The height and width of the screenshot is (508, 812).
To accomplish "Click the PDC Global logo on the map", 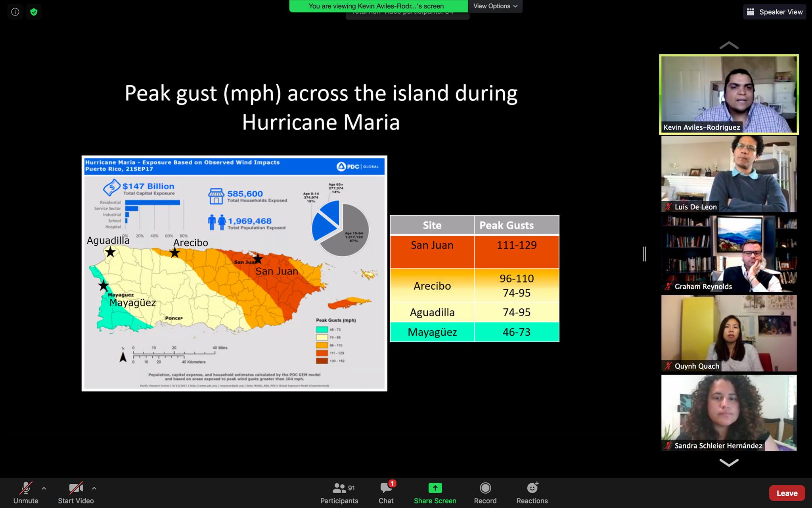I will (x=358, y=167).
